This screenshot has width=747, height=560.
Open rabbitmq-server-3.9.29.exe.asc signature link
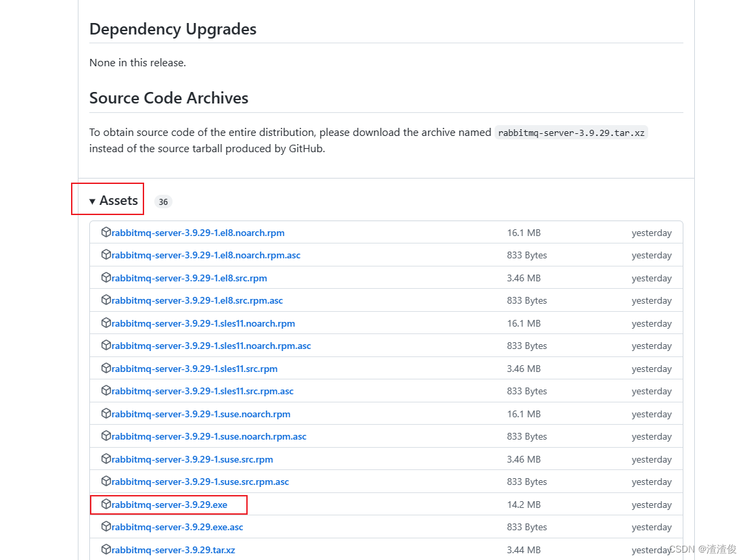click(x=177, y=527)
